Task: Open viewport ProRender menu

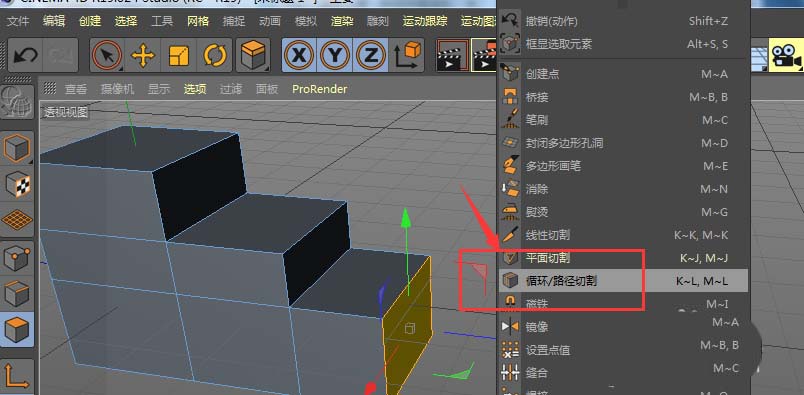Action: [x=319, y=89]
